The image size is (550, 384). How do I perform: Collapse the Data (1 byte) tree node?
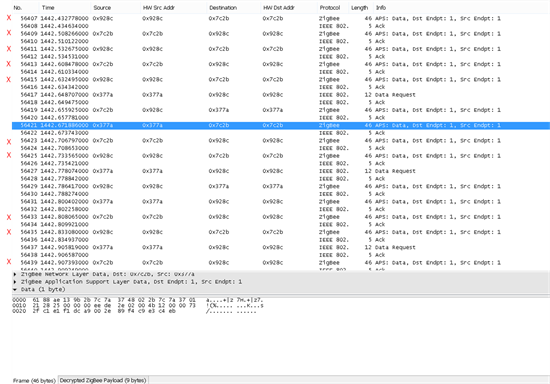click(x=15, y=290)
